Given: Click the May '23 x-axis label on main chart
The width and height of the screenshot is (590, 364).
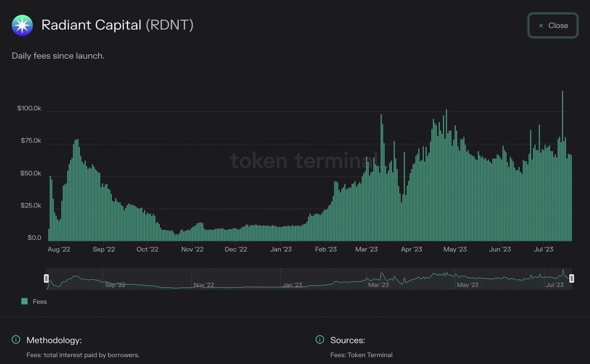Looking at the screenshot, I should 455,249.
